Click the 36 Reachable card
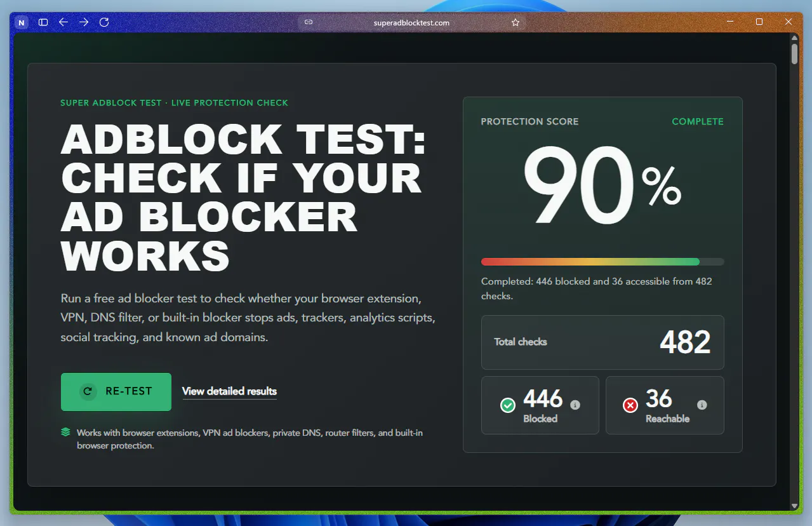The height and width of the screenshot is (526, 812). coord(665,405)
